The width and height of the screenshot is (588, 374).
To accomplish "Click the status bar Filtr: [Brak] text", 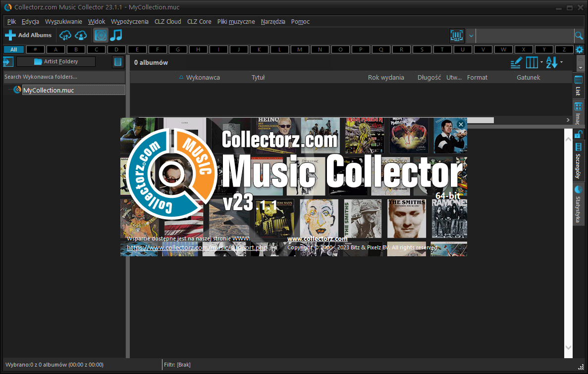I will click(177, 365).
